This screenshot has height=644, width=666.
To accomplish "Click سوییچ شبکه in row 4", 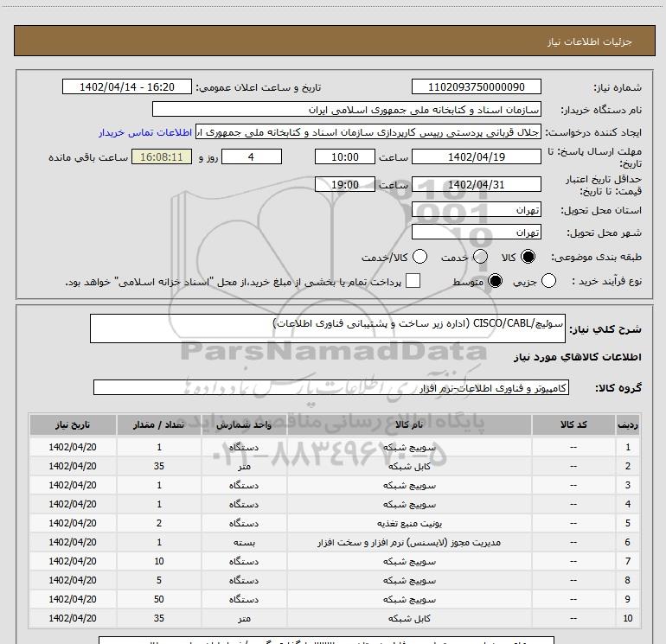I will (x=409, y=505).
